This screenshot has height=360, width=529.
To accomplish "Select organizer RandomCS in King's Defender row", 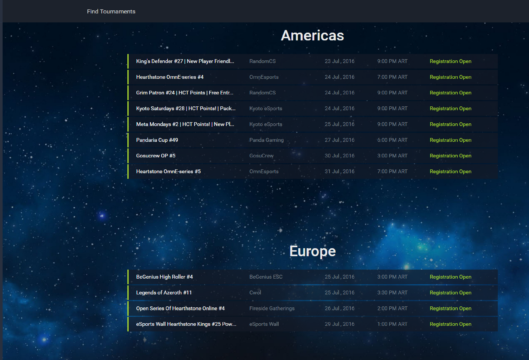I will [x=262, y=61].
